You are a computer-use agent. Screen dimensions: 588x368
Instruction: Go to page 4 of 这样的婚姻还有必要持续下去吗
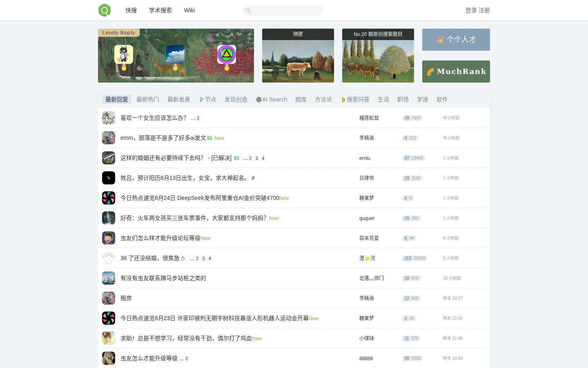[263, 158]
